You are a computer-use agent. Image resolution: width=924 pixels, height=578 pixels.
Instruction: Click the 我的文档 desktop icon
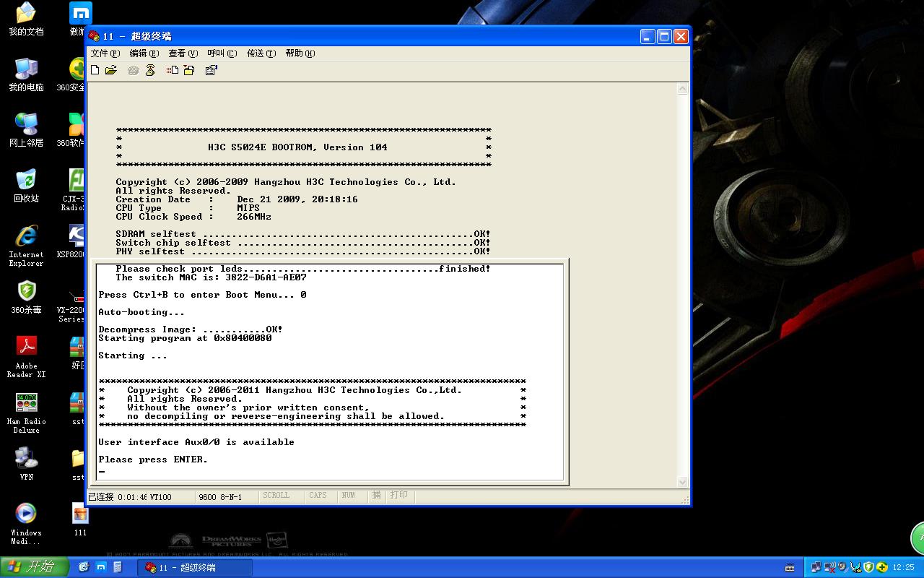[26, 20]
